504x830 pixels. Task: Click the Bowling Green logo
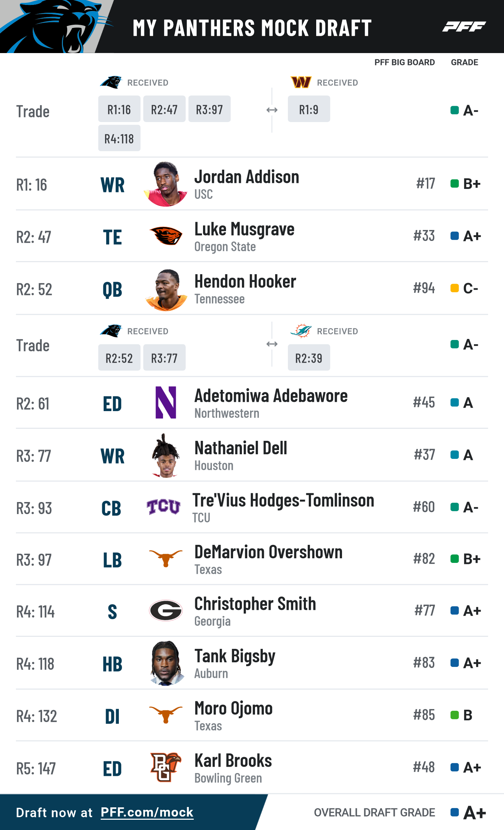[x=166, y=767]
